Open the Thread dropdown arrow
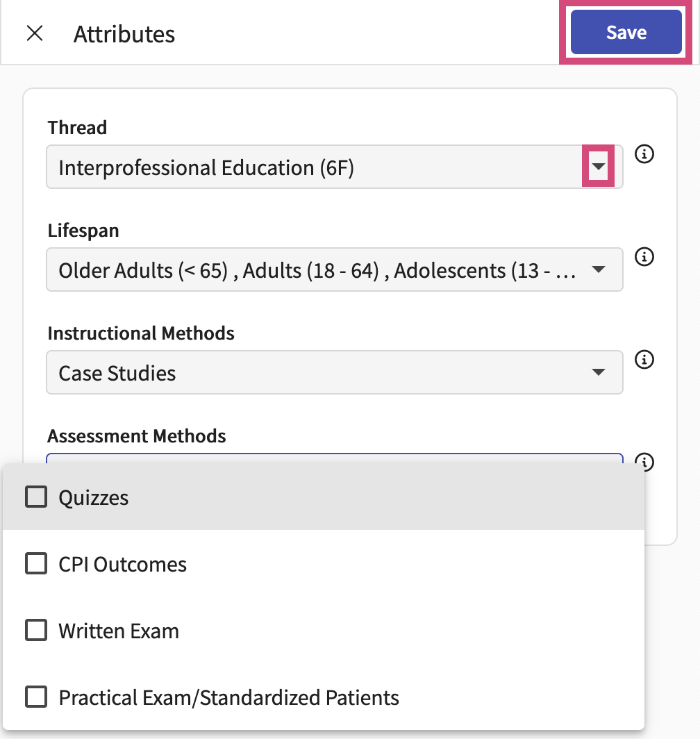700x739 pixels. (598, 166)
